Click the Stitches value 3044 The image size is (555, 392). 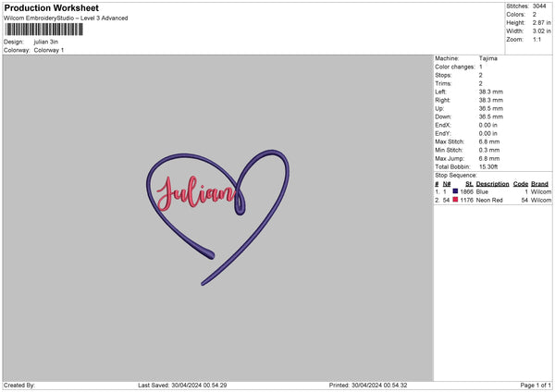[539, 6]
